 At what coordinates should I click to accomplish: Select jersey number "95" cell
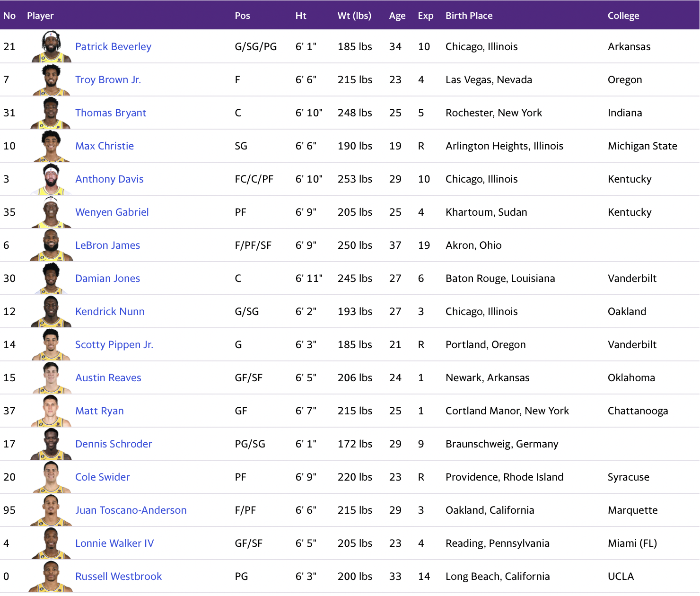[x=9, y=510]
